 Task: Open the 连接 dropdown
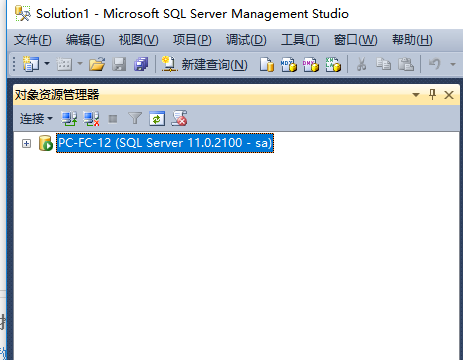pos(36,118)
